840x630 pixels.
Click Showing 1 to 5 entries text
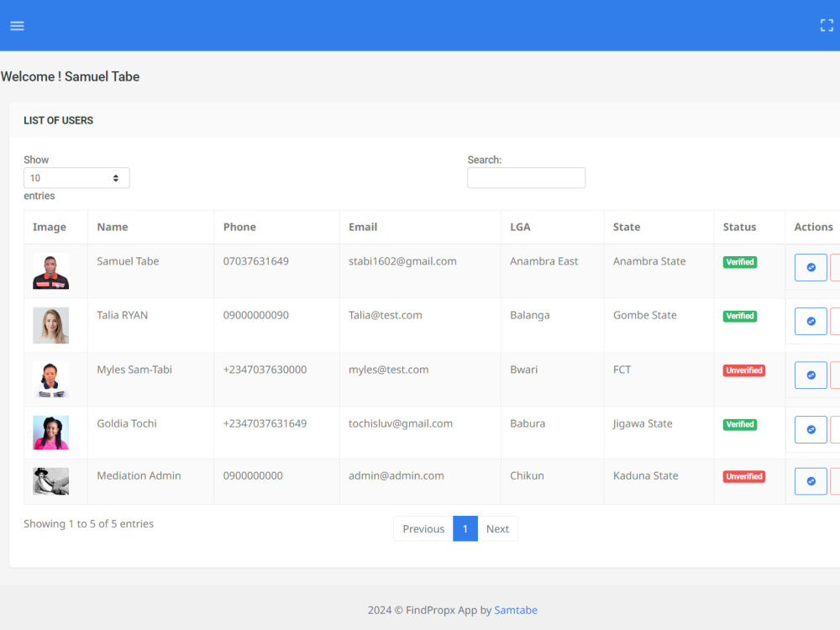click(88, 524)
